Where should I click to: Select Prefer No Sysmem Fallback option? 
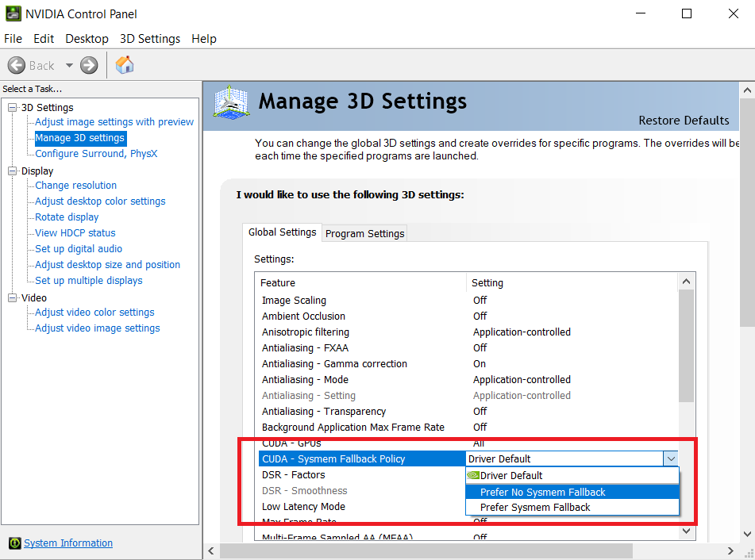[x=543, y=492]
